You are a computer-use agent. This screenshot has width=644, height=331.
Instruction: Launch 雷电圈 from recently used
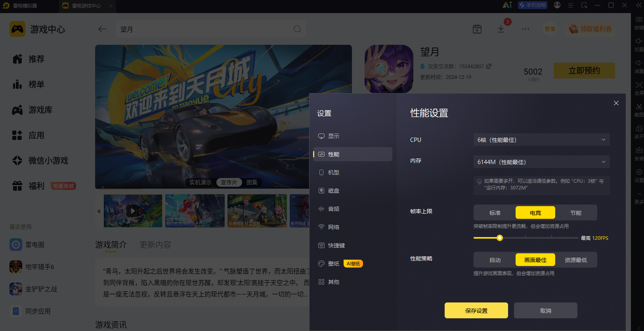[27, 245]
